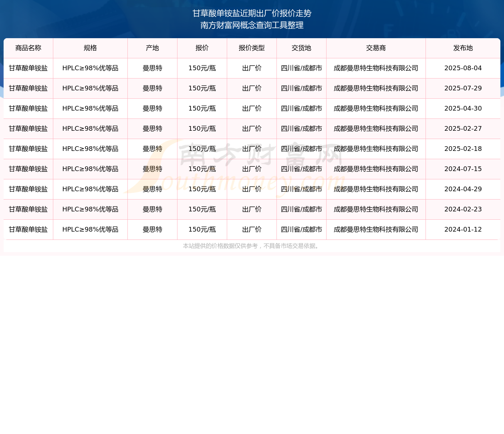Click HPLC≥98%优等品 in the 2025-07-29 row
The height and width of the screenshot is (434, 504).
tap(90, 88)
